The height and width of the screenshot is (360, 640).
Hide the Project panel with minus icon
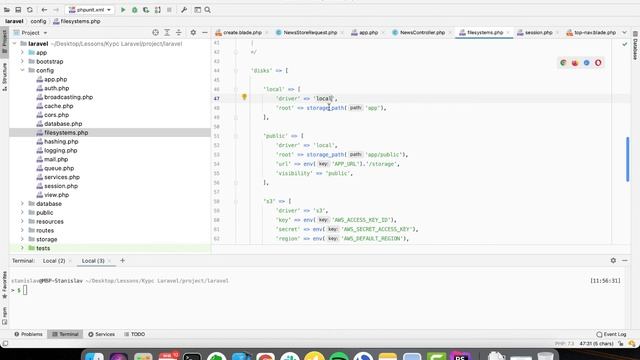pyautogui.click(x=204, y=32)
